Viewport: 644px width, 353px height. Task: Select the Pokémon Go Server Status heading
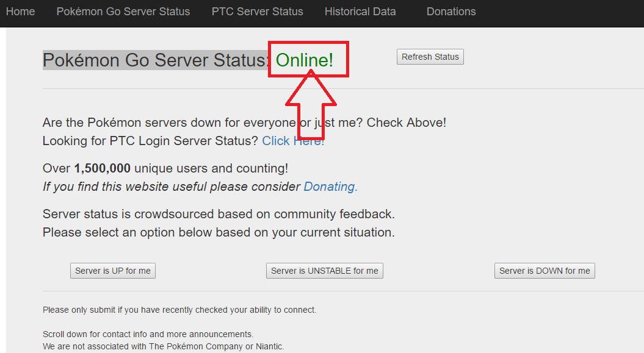[x=156, y=60]
